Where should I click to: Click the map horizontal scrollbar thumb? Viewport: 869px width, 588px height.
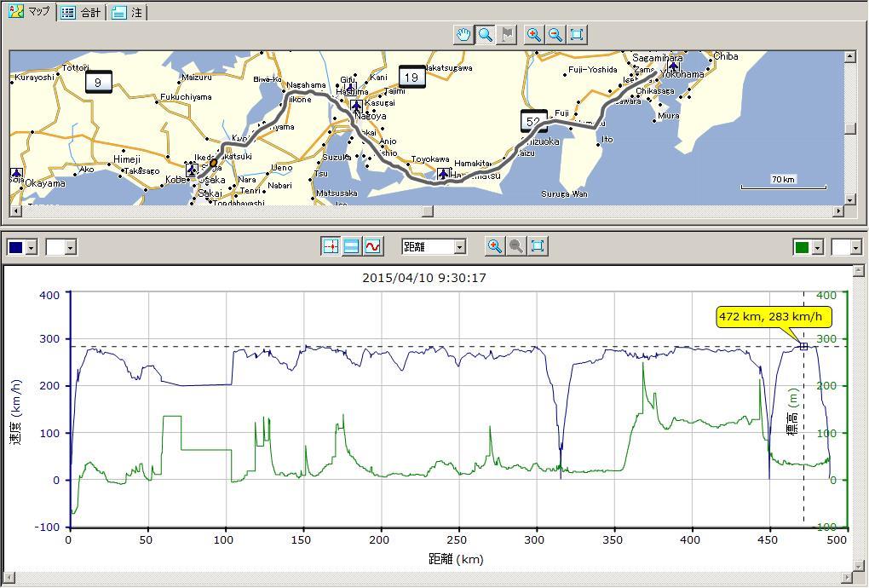click(428, 211)
